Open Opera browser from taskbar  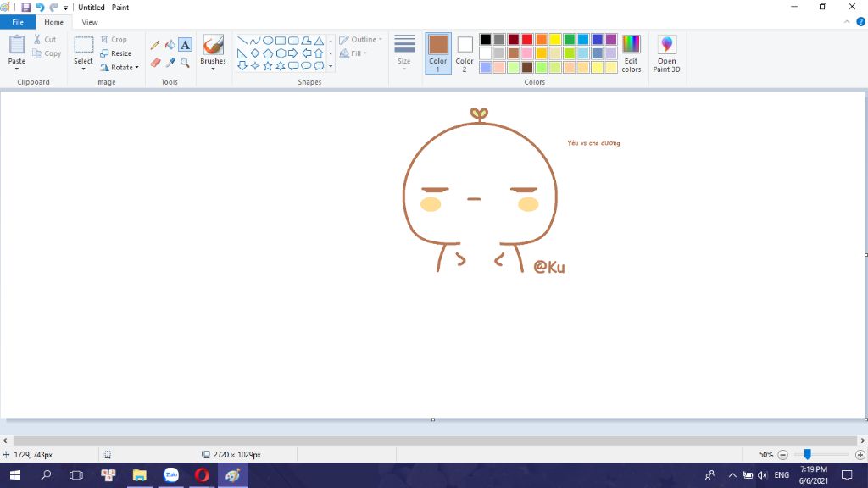202,475
